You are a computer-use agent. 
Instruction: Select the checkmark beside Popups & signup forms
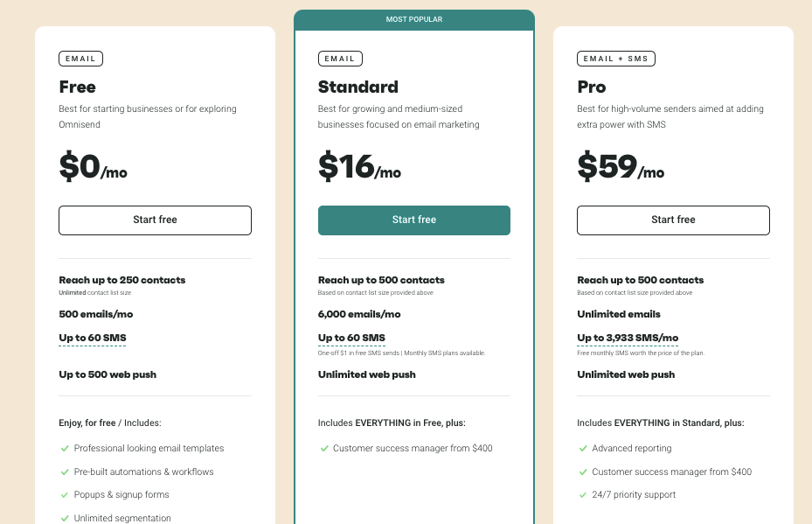coord(65,494)
